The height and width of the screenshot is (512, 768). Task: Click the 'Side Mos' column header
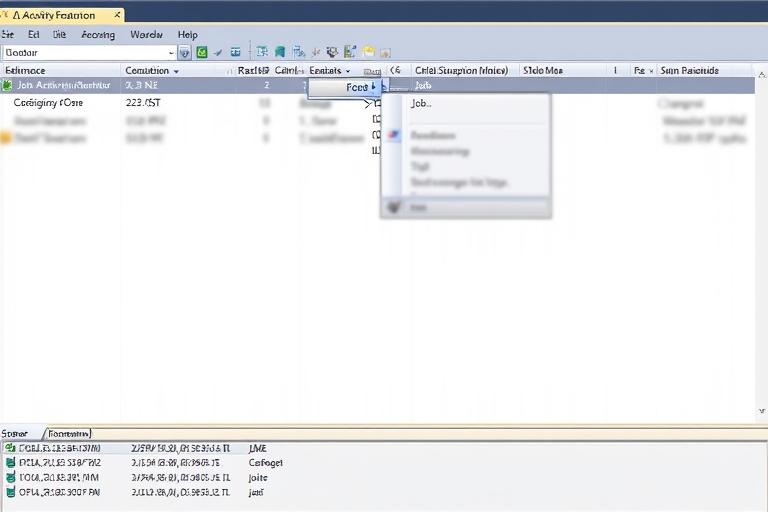(x=543, y=71)
